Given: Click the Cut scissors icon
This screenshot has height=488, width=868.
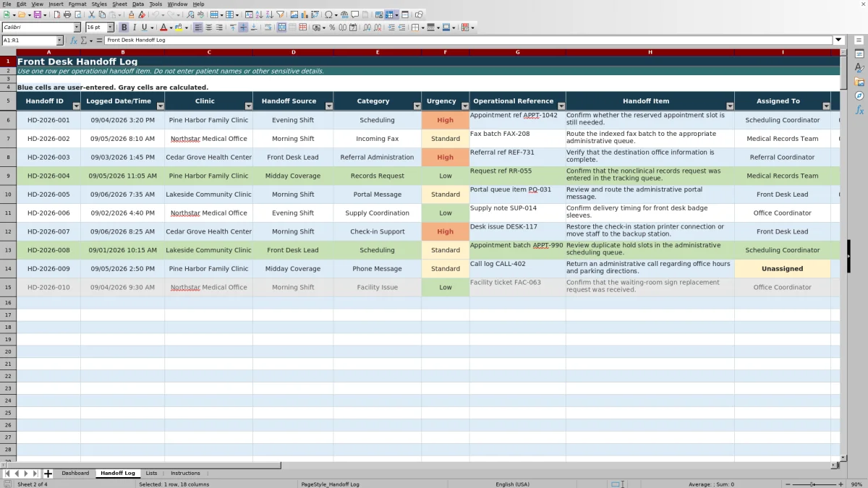Looking at the screenshot, I should pos(92,14).
